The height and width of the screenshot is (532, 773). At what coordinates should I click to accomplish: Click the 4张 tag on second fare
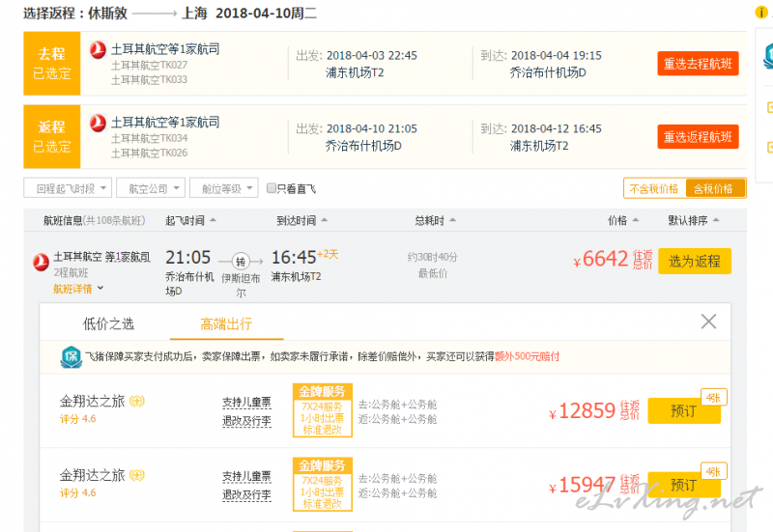(x=714, y=471)
